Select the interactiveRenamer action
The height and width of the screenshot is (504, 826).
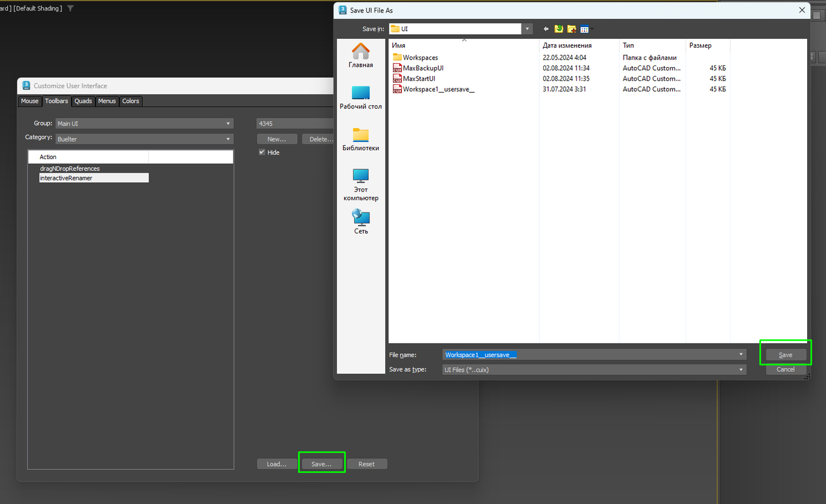tap(94, 177)
